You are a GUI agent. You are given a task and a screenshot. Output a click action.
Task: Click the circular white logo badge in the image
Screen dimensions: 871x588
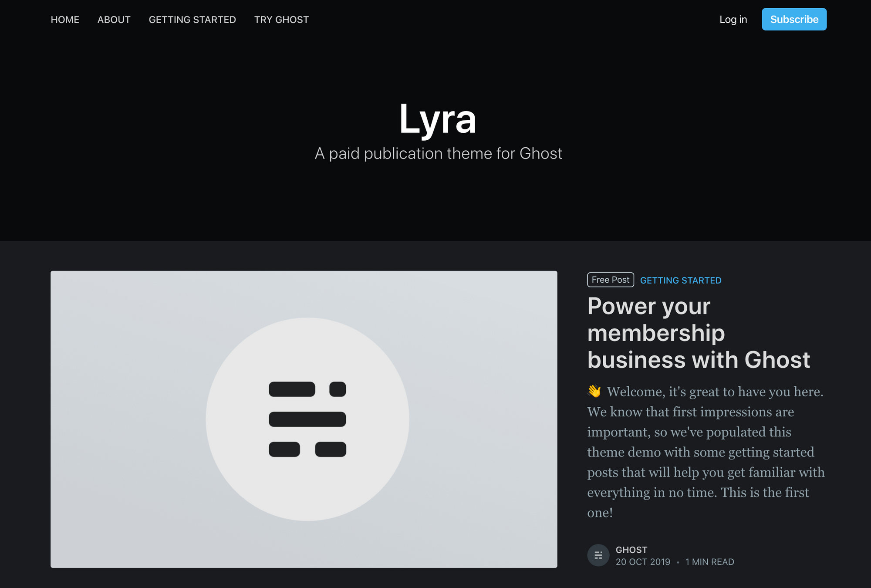click(307, 419)
